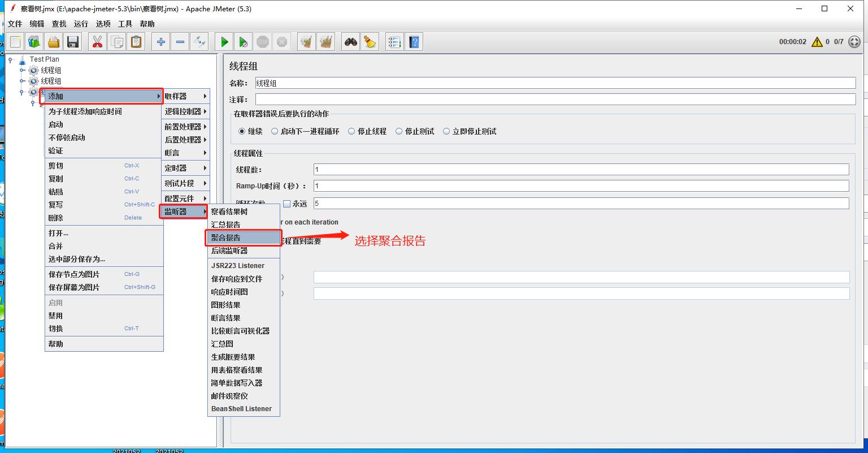The image size is (868, 453).
Task: Click the Open file folder icon
Action: [x=54, y=42]
